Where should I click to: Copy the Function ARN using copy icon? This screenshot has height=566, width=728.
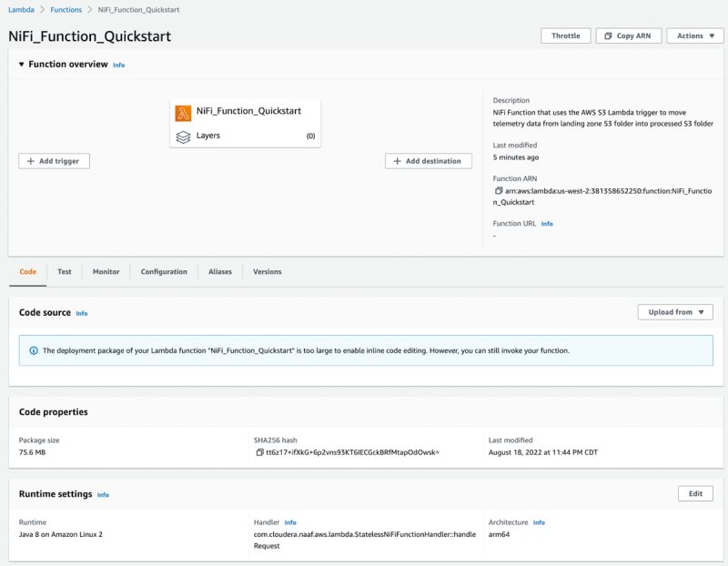click(x=498, y=191)
